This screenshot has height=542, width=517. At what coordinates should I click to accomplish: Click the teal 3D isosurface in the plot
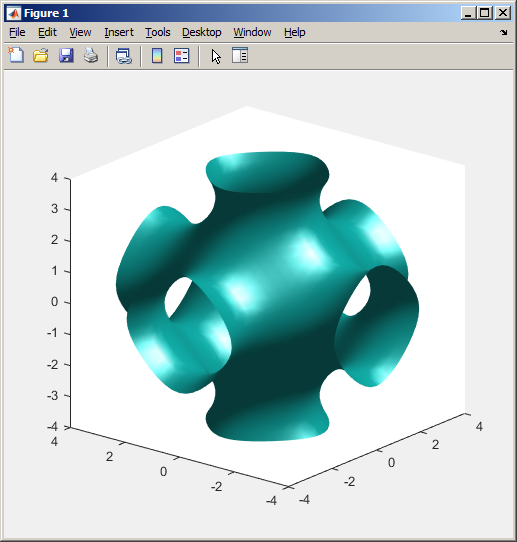click(x=267, y=297)
